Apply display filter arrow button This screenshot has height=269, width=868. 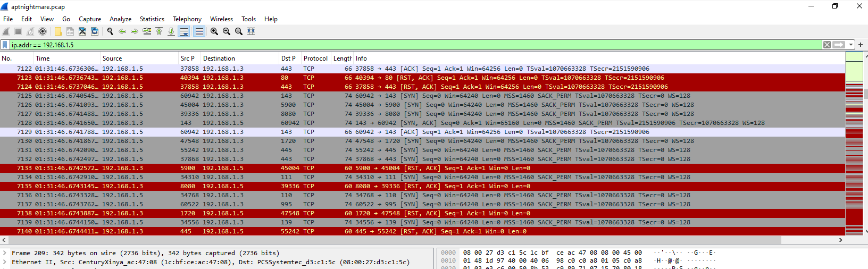coord(839,45)
